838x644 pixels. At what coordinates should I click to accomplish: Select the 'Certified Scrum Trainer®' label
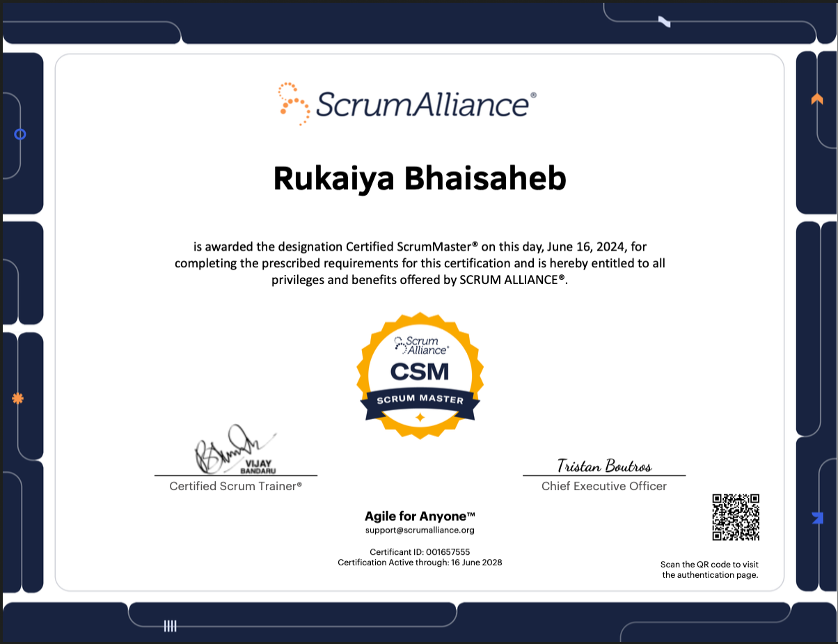236,486
